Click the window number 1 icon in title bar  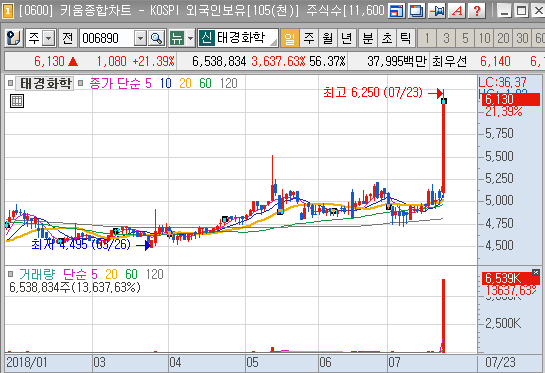(7, 11)
